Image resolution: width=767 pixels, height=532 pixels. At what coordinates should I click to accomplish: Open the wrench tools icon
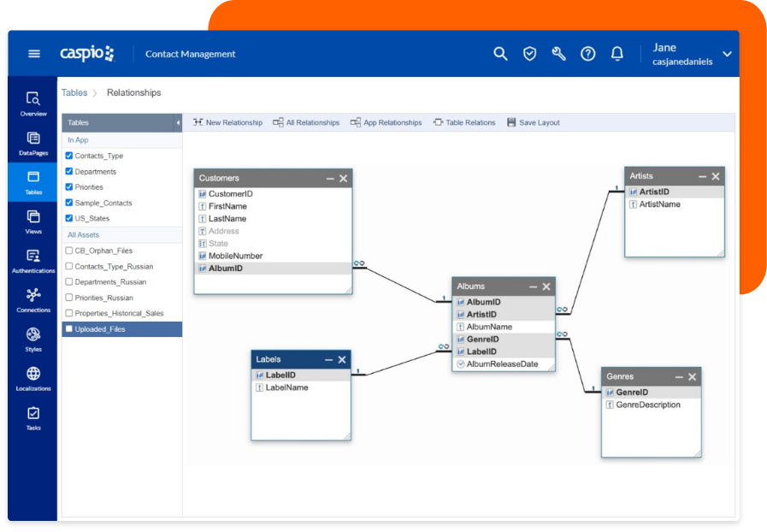coord(558,53)
